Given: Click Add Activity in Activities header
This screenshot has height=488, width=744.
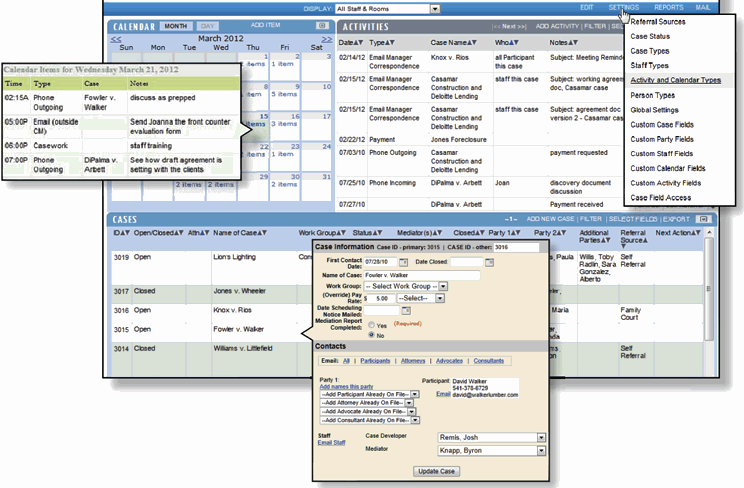Looking at the screenshot, I should [x=558, y=27].
